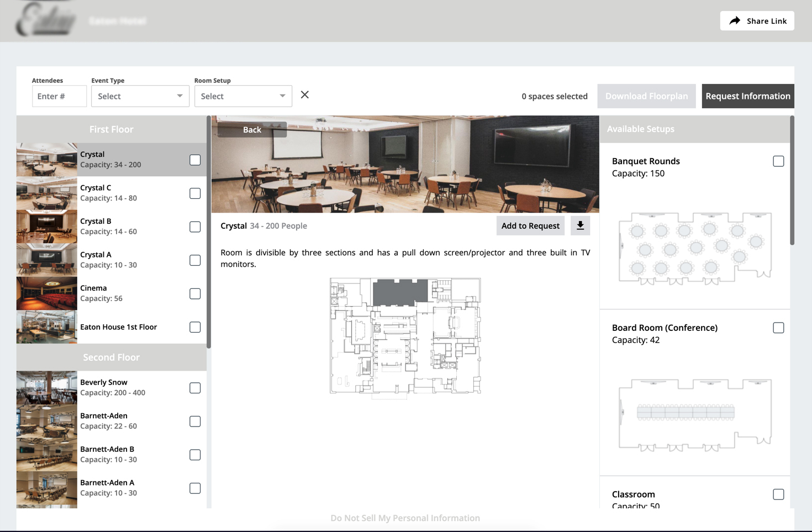Click the 'Capacity: 200 - 400' text
Screen dimensions: 812x532
[x=113, y=393]
